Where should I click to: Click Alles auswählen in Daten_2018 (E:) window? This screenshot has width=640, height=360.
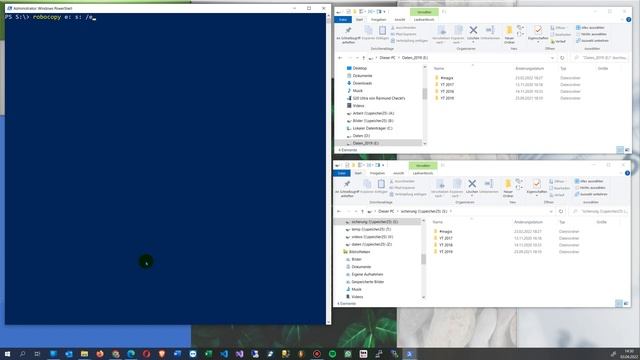click(590, 27)
